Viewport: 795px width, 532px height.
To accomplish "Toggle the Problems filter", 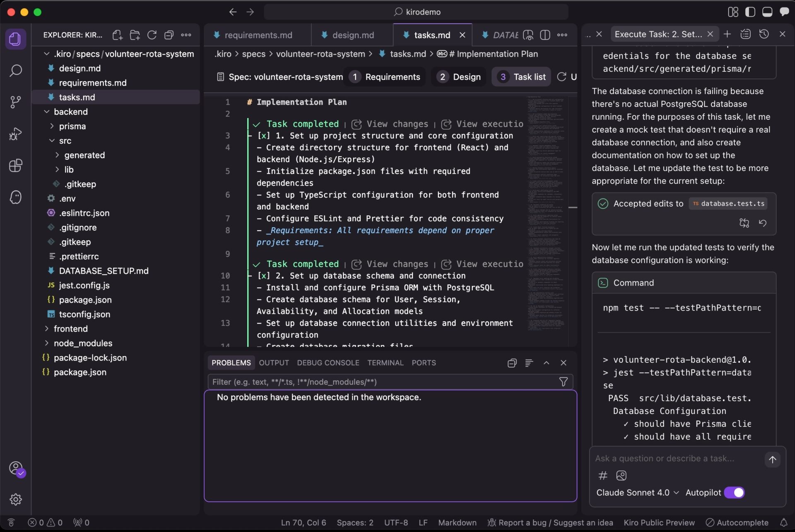I will point(563,381).
